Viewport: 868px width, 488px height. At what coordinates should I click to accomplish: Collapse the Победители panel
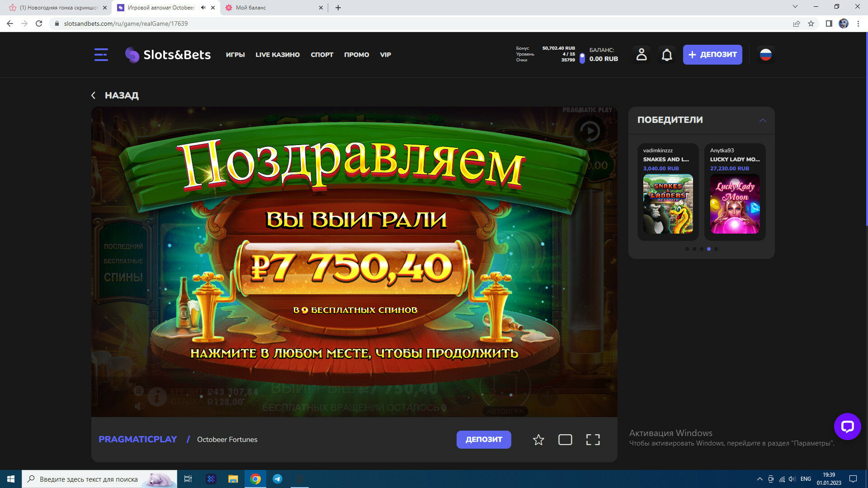[x=763, y=120]
